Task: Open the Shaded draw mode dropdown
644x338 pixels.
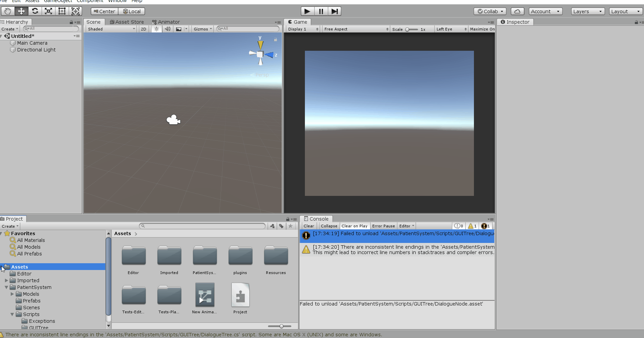Action: click(x=111, y=29)
